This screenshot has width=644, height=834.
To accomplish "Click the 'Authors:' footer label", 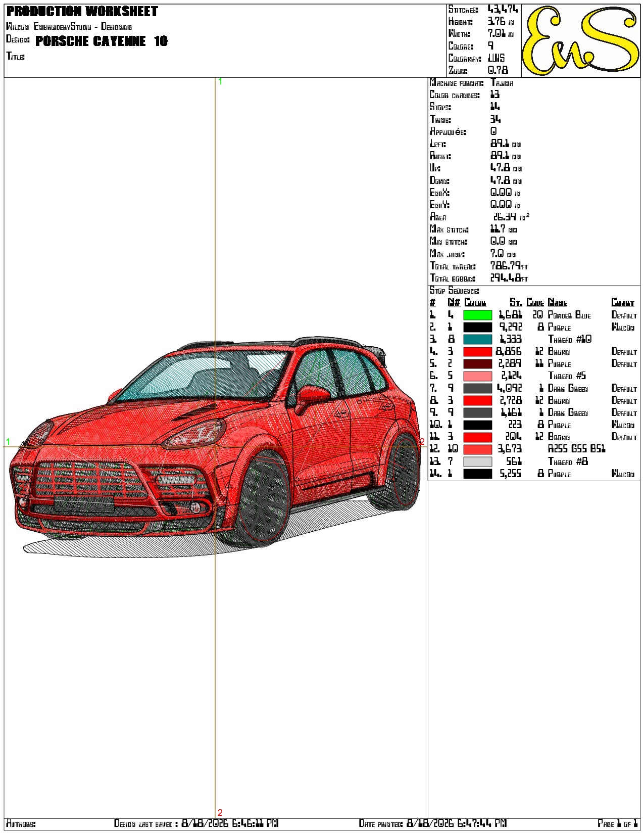I will (x=21, y=824).
